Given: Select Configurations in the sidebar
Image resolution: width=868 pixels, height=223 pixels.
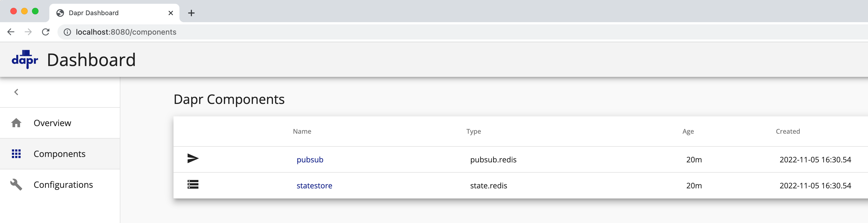Looking at the screenshot, I should (x=63, y=185).
